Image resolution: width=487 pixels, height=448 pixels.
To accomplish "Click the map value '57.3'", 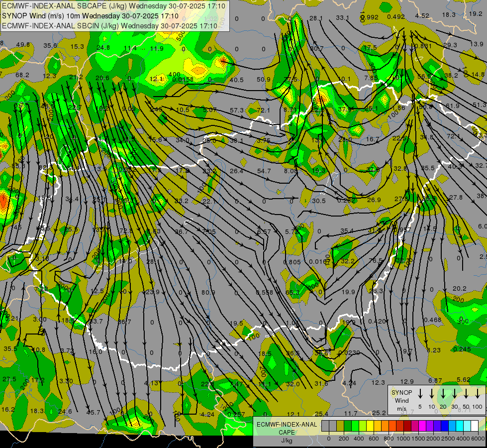I will (237, 110).
